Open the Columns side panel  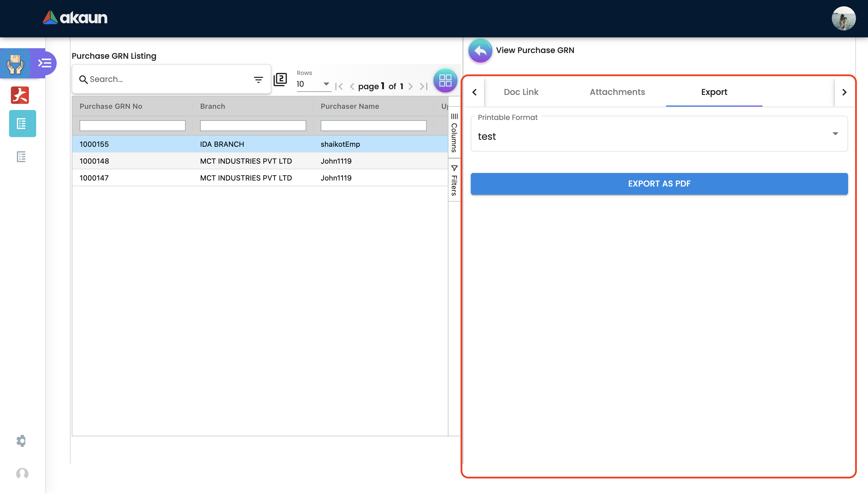(454, 133)
